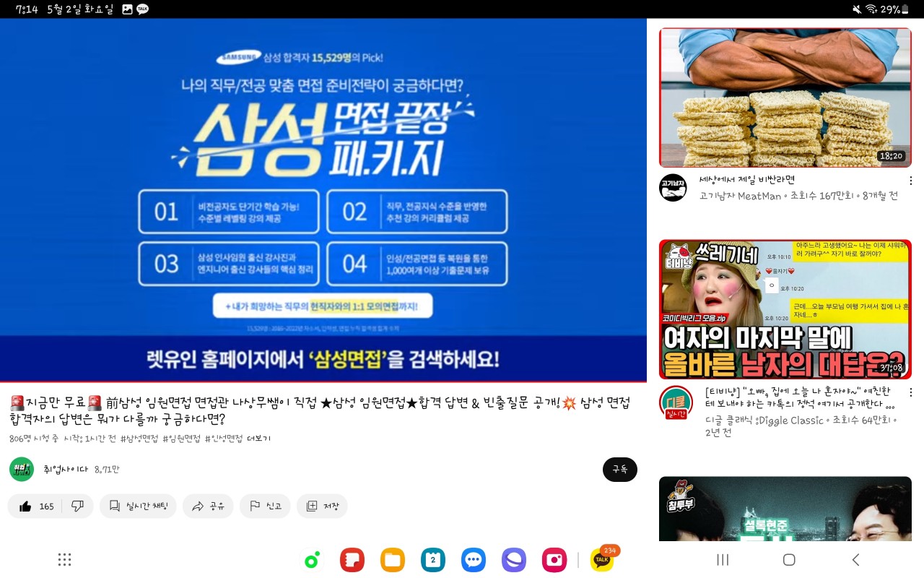Open the 고기남자 MeatMan channel icon
924x578 pixels.
(673, 188)
